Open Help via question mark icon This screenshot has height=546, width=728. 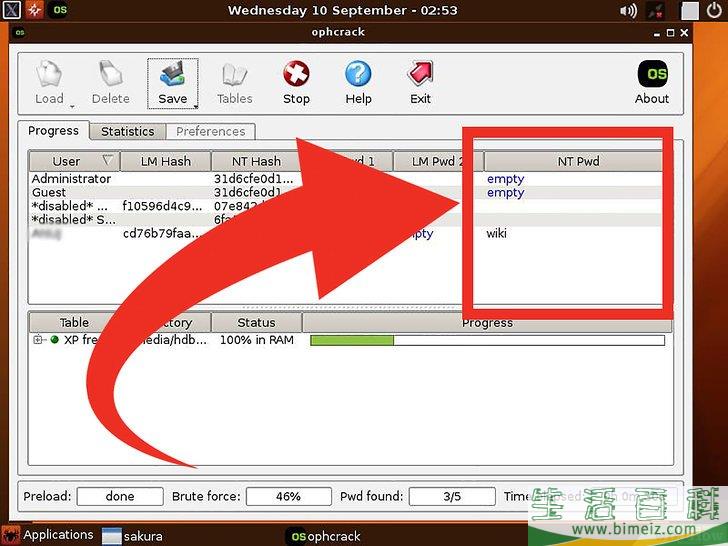[358, 74]
